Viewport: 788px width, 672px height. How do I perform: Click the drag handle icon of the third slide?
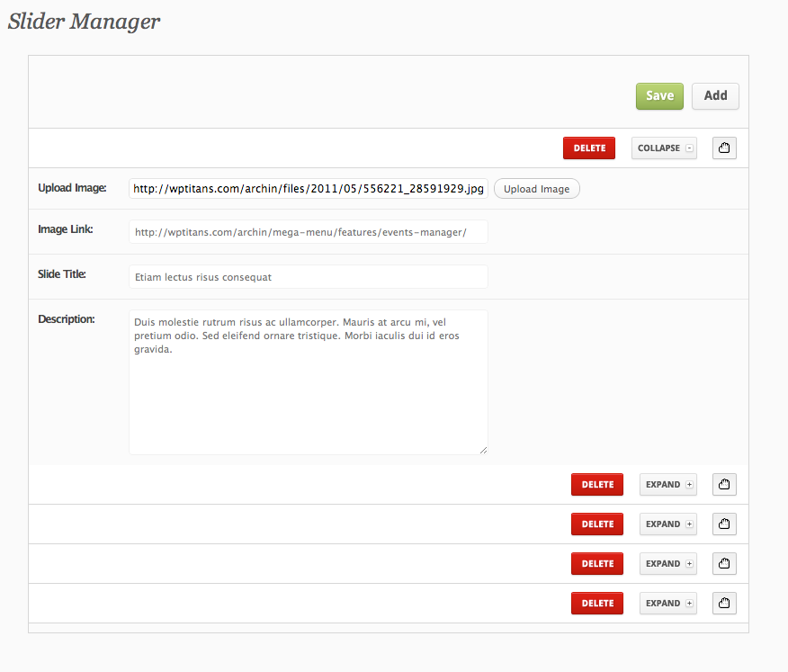724,524
